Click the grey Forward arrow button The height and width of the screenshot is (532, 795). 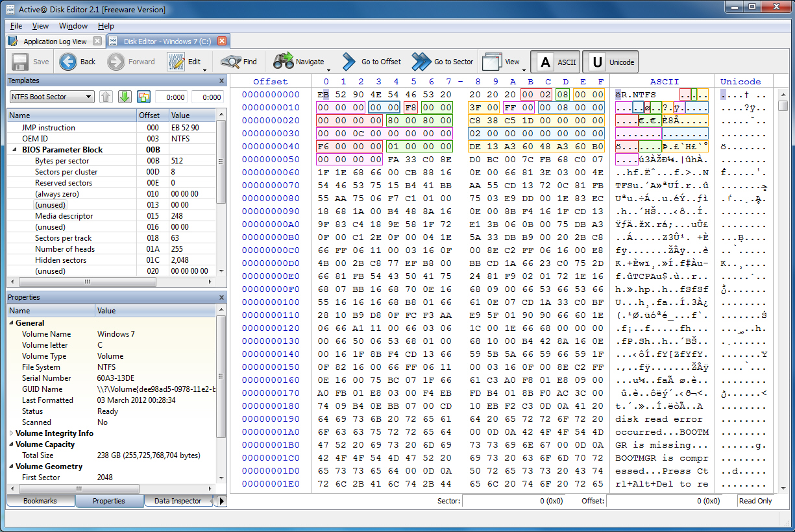(x=116, y=62)
